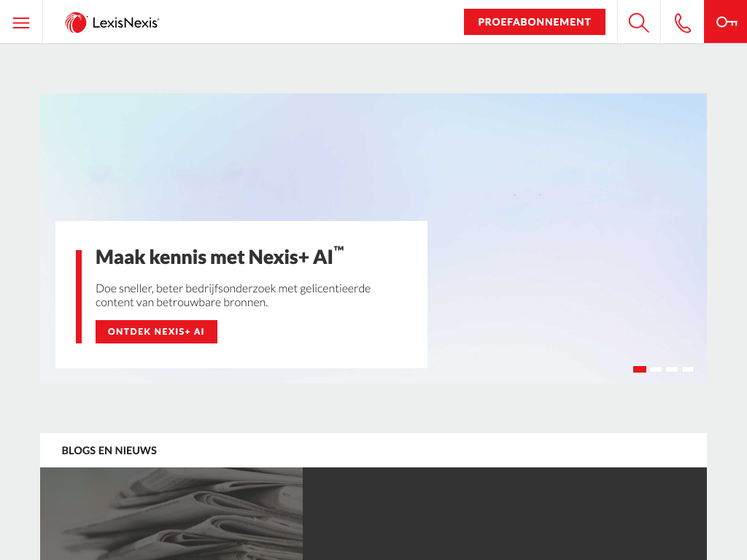This screenshot has height=560, width=747.
Task: Click the red vertical accent bar
Action: 79,297
